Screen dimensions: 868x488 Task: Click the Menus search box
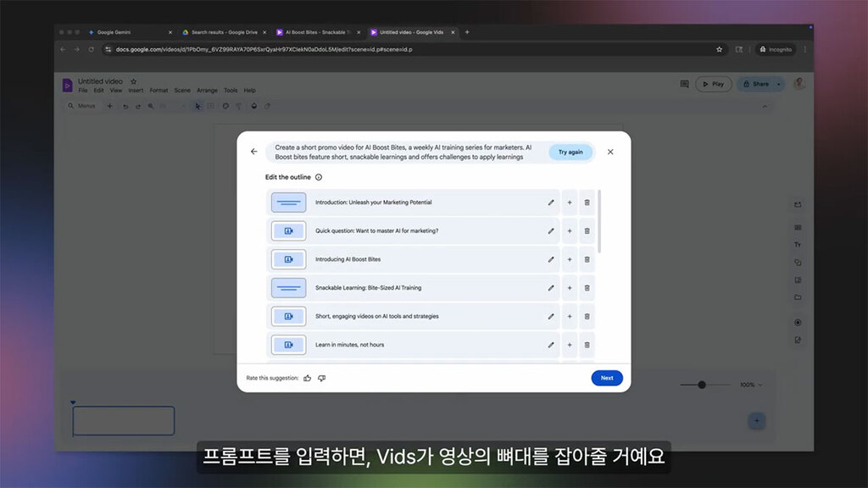click(82, 106)
